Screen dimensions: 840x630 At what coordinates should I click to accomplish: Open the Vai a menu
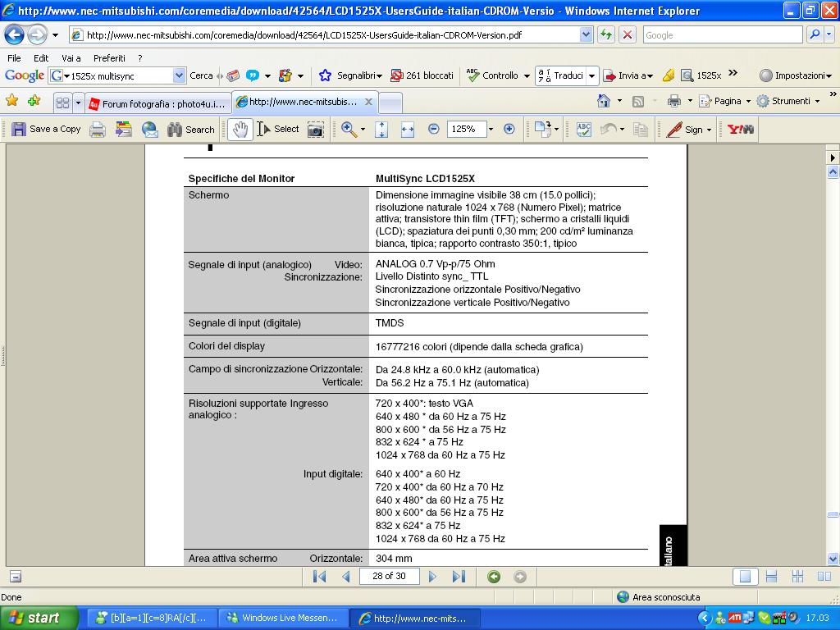click(71, 58)
